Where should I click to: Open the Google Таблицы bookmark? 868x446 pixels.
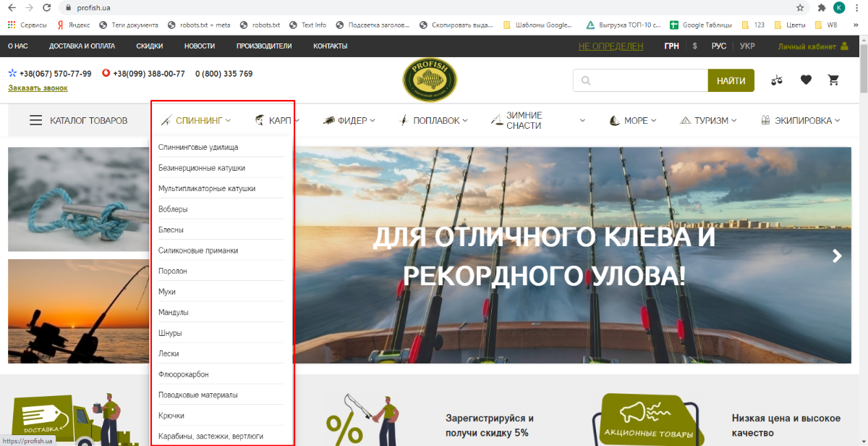[x=701, y=25]
